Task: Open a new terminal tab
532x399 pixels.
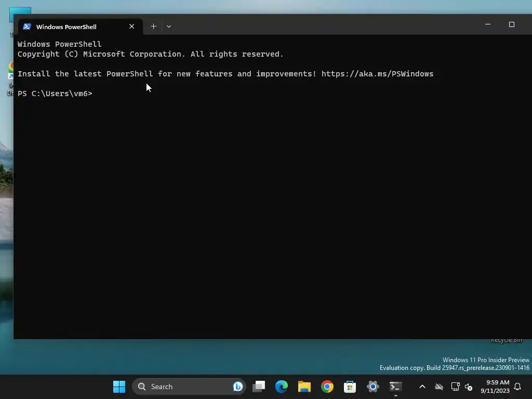Action: pos(153,26)
